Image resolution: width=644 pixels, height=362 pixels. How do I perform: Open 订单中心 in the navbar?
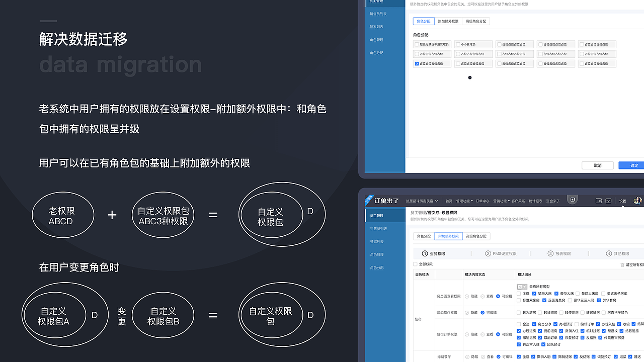point(482,201)
